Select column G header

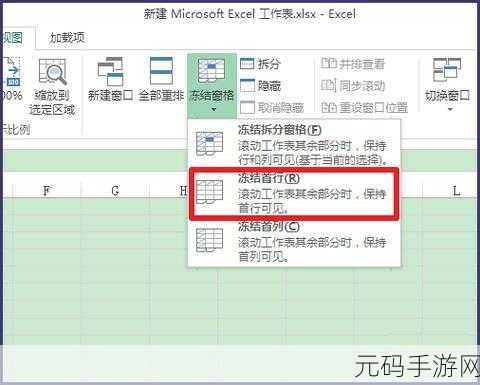click(x=115, y=191)
